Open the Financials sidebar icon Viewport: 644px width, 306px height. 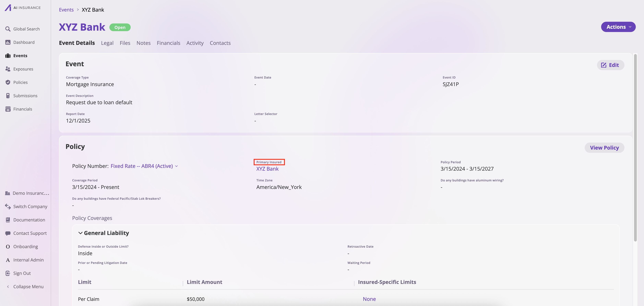pyautogui.click(x=8, y=109)
